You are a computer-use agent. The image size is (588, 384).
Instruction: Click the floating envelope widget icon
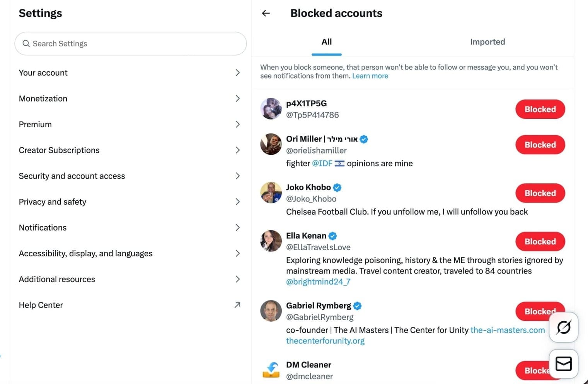[563, 364]
